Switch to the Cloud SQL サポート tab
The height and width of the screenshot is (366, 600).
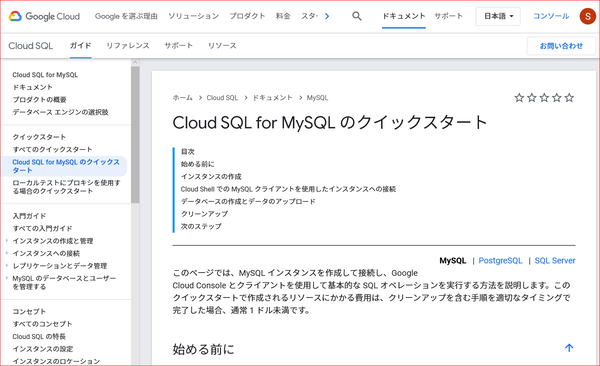click(x=179, y=46)
